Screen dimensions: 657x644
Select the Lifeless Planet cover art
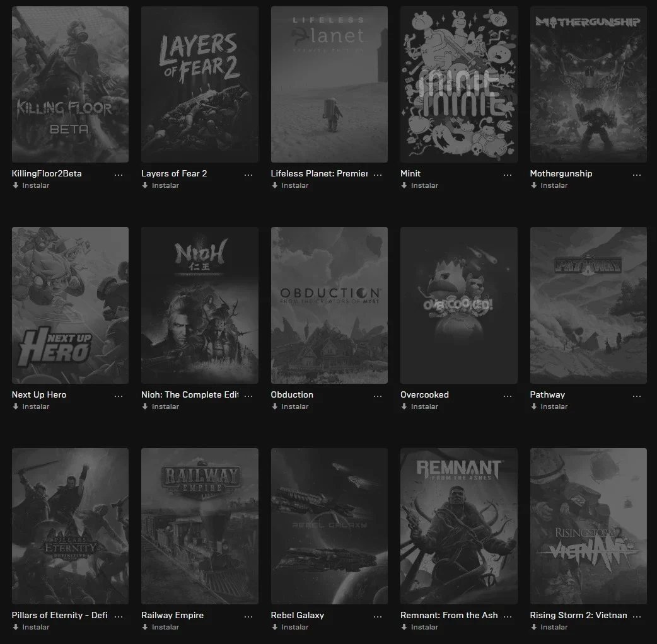pyautogui.click(x=329, y=84)
